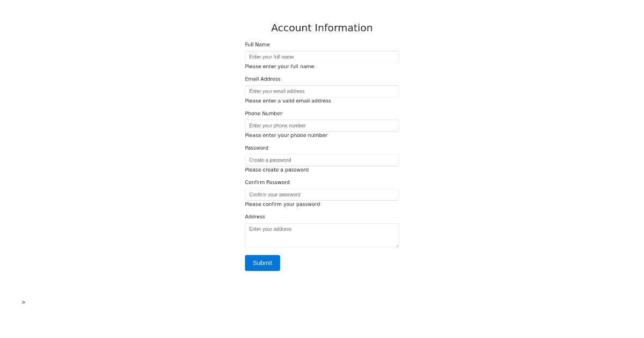The width and height of the screenshot is (644, 338).
Task: Click the Address label
Action: pyautogui.click(x=255, y=216)
